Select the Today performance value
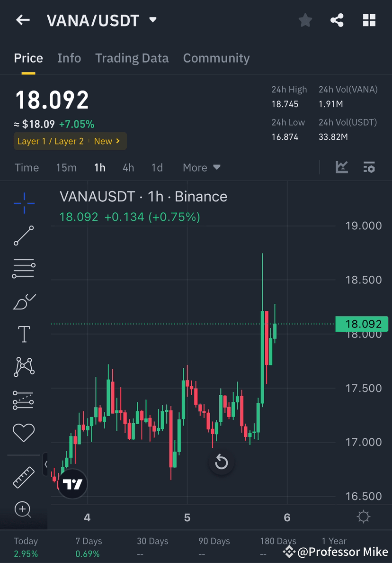 [26, 554]
